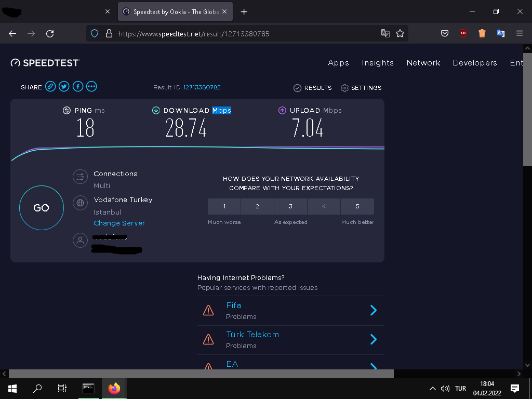Click the globe server icon
The height and width of the screenshot is (399, 532).
[x=81, y=203]
